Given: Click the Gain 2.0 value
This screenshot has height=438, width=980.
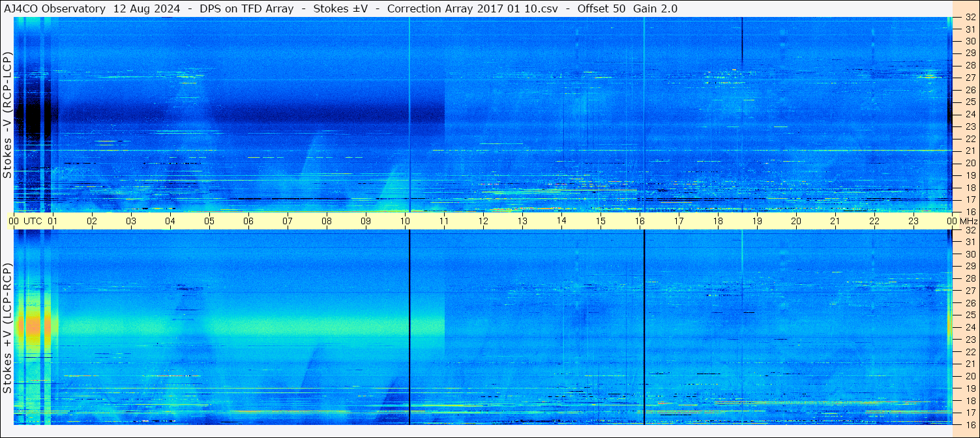Looking at the screenshot, I should tap(655, 8).
